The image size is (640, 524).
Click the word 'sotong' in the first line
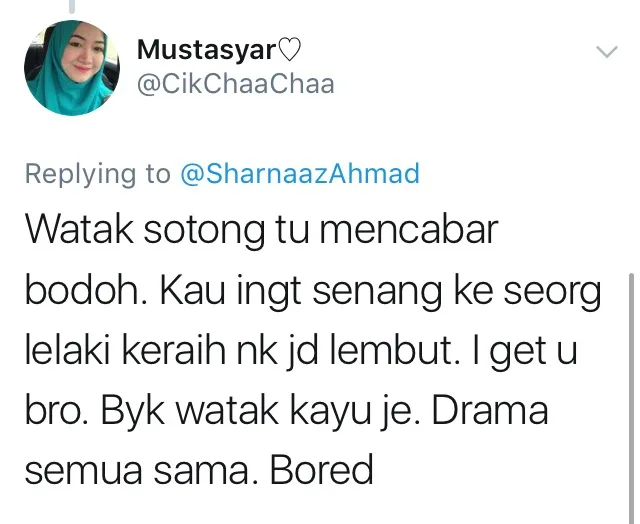point(204,232)
